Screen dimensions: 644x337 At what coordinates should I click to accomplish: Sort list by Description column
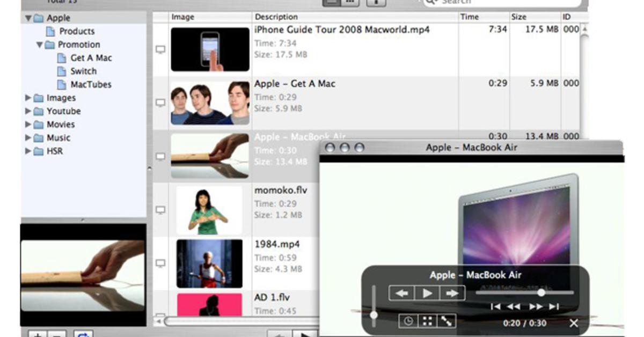355,17
